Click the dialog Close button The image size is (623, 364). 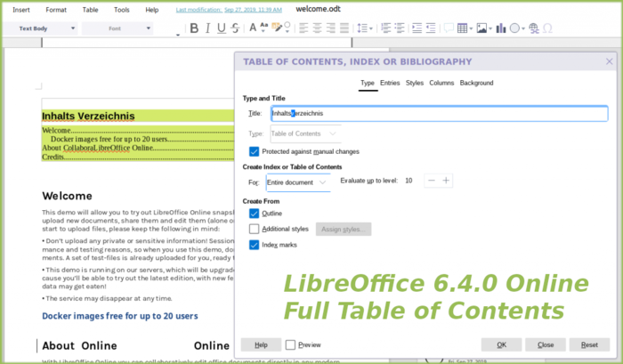546,345
